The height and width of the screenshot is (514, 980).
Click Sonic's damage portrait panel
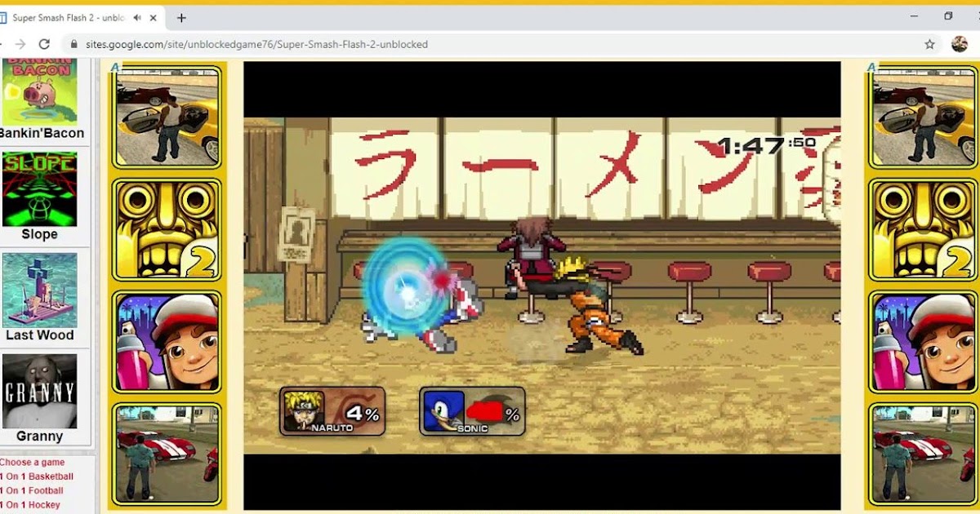[472, 410]
